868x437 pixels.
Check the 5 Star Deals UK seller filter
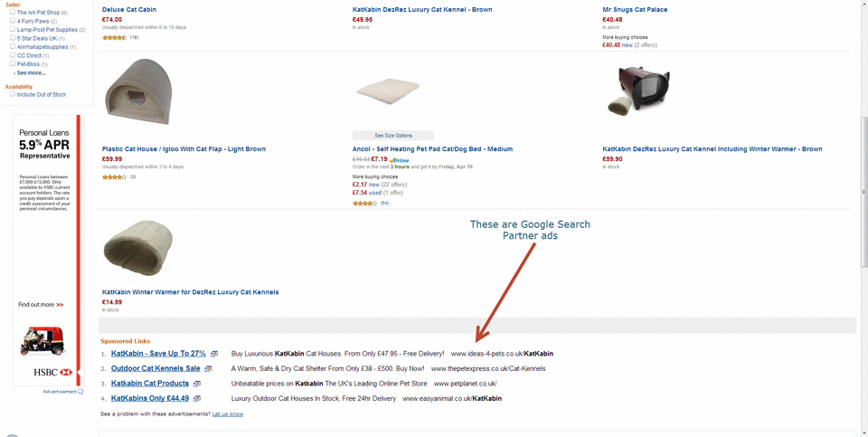13,38
